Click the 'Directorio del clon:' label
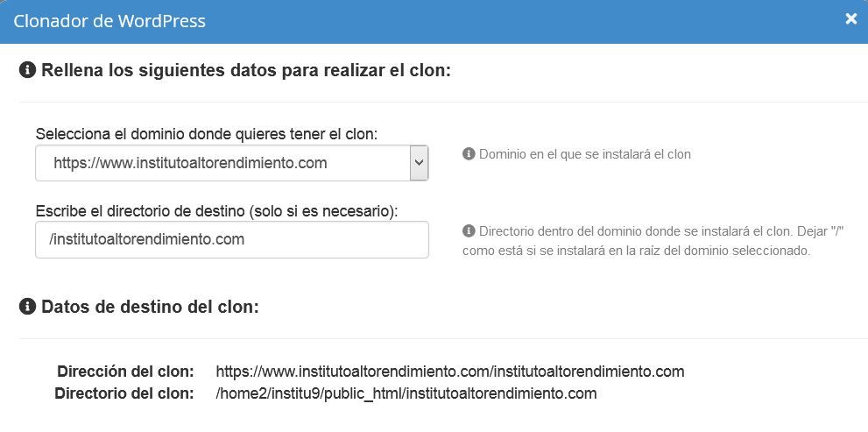The width and height of the screenshot is (868, 432). pyautogui.click(x=124, y=393)
